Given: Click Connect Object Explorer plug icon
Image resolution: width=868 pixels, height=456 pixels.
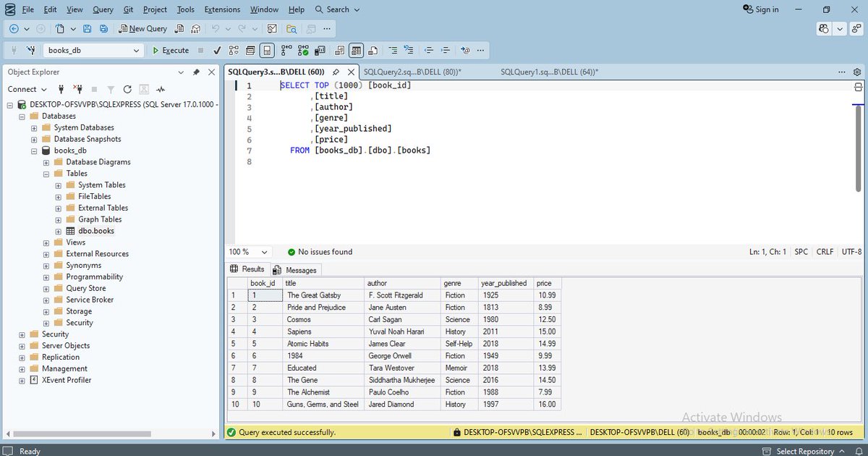Looking at the screenshot, I should (61, 89).
